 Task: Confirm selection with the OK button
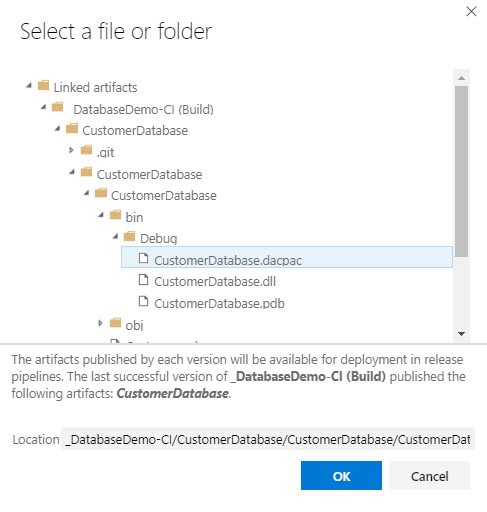click(x=341, y=476)
